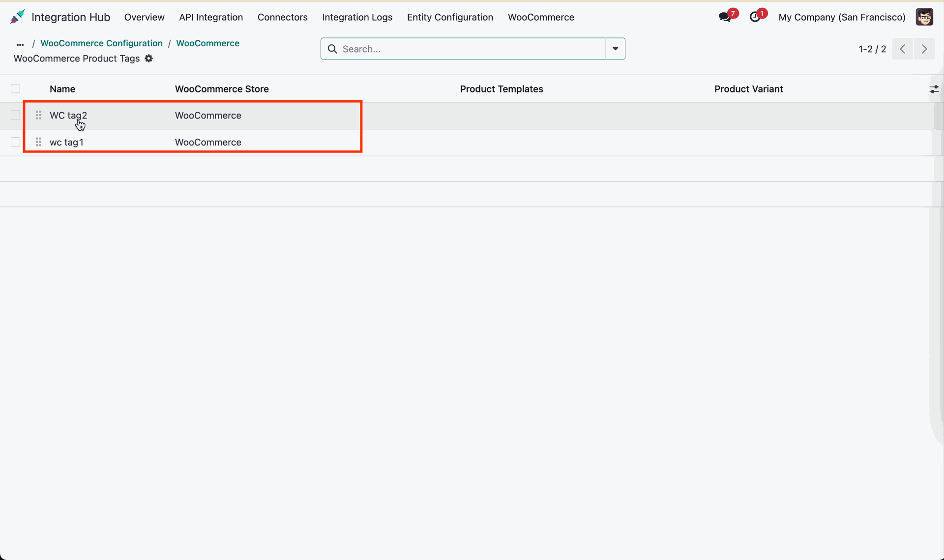Toggle the select-all rows checkbox
Viewport: 944px width, 560px height.
(15, 88)
